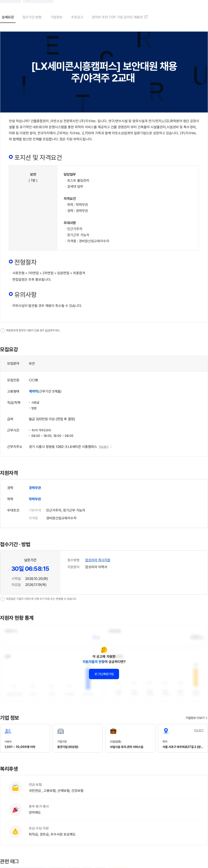Click the 산업(업종) briefcase icon

click(x=113, y=731)
